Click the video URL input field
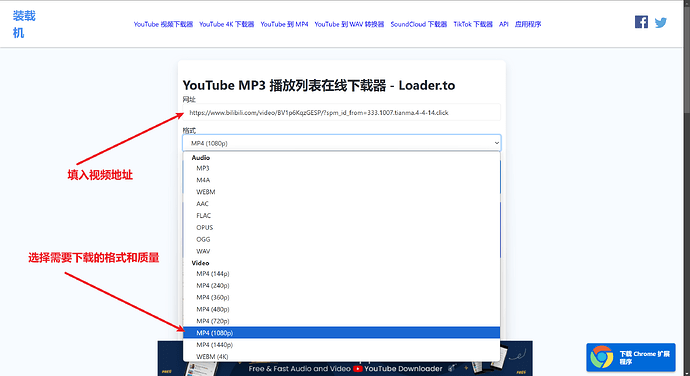This screenshot has width=690, height=376. pos(341,113)
